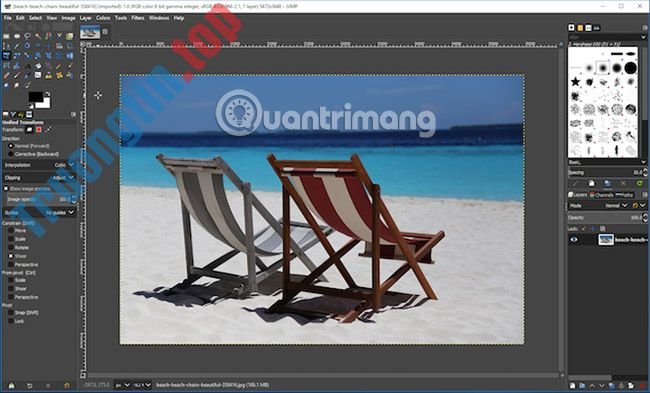Select the Crop tool
The height and width of the screenshot is (393, 650).
69,46
